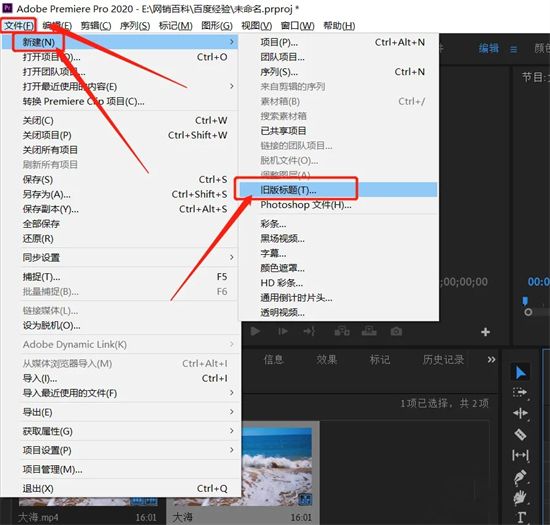Click the Insert button in source monitor
Viewport: 550px width, 525px height.
(x=342, y=331)
